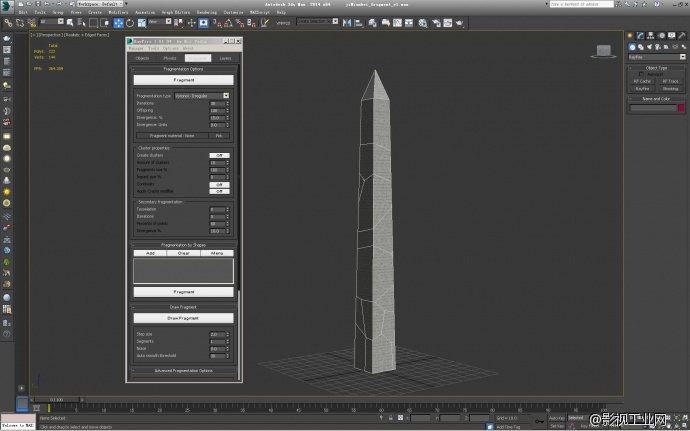
Task: Click the Mirror tool icon
Action: point(347,23)
